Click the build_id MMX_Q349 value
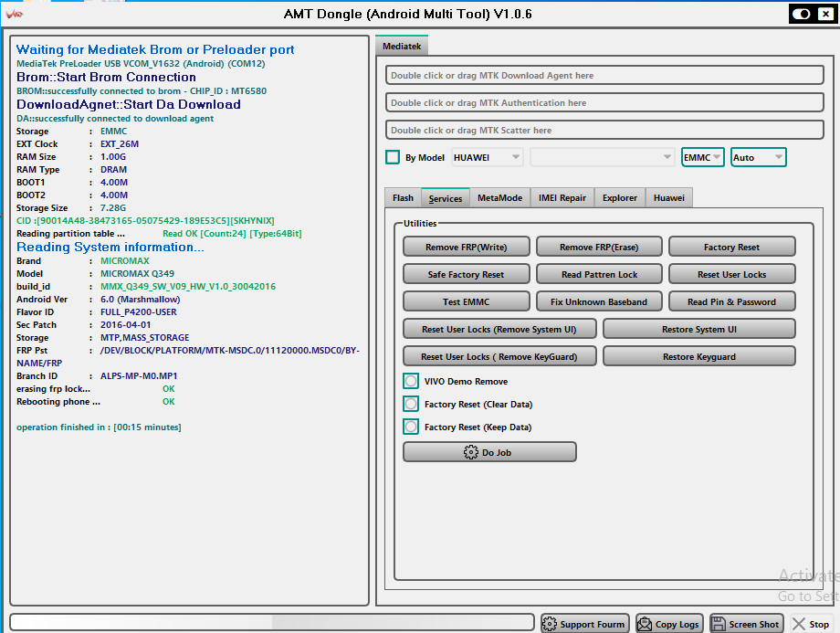840x633 pixels. (188, 286)
